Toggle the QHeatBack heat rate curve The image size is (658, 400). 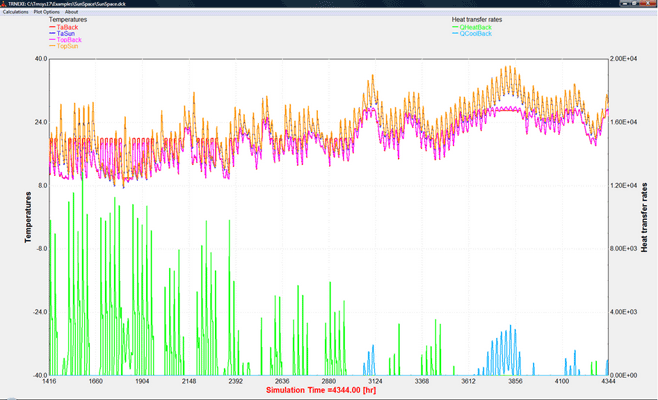point(476,27)
